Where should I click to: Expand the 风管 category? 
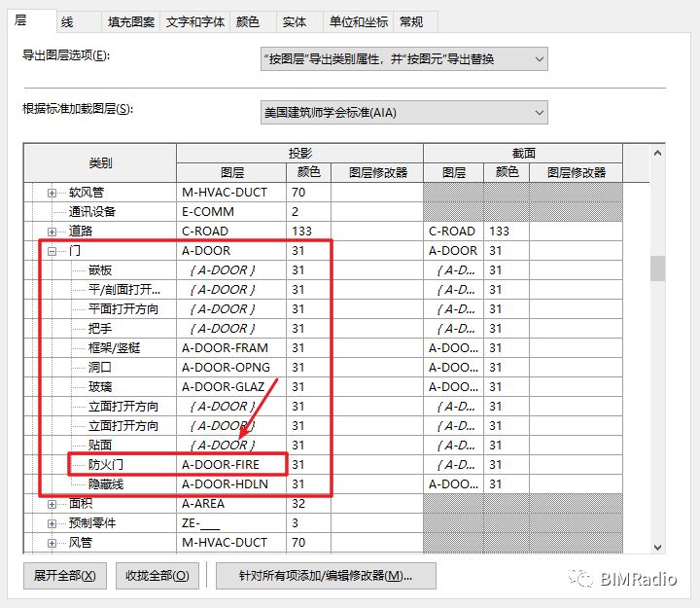pos(52,543)
